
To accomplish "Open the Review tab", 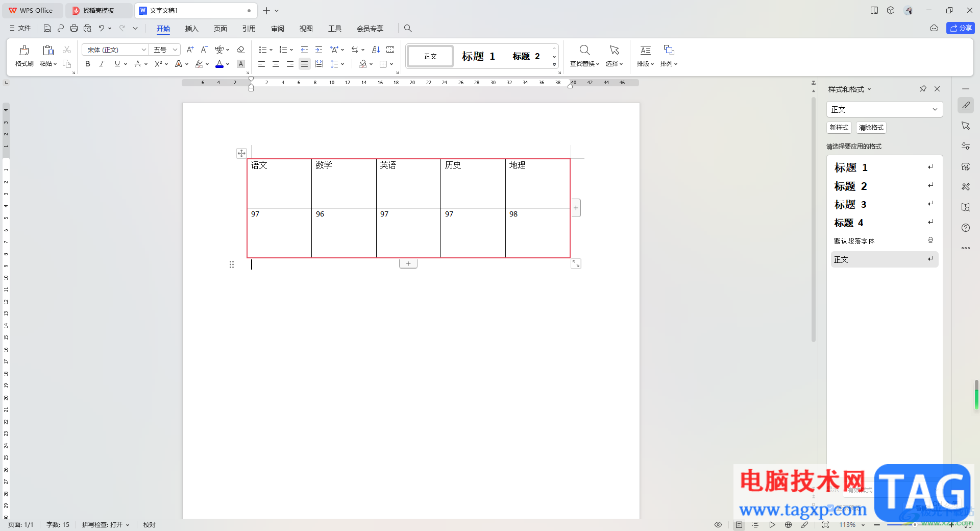I will 278,29.
